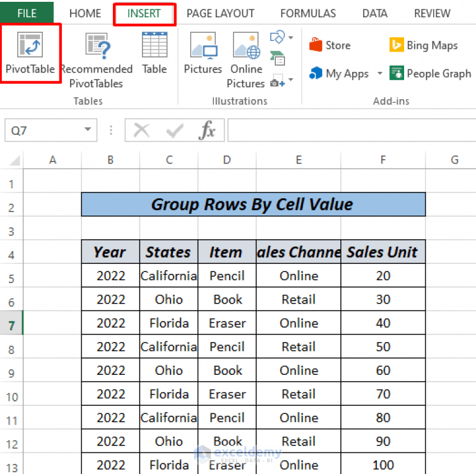Open the REVIEW tab

point(432,14)
